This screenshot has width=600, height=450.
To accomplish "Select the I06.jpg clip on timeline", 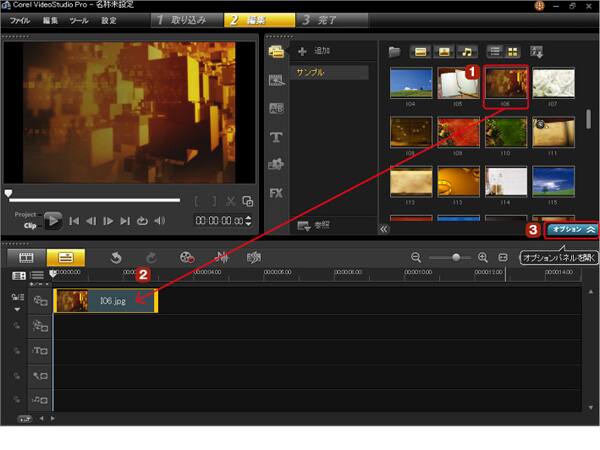I will (105, 300).
